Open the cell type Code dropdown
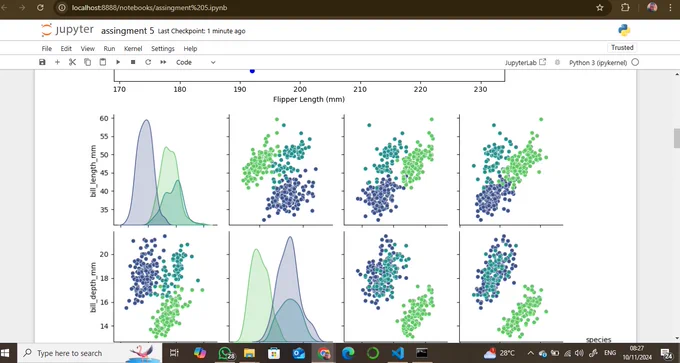The image size is (680, 363). (x=196, y=62)
